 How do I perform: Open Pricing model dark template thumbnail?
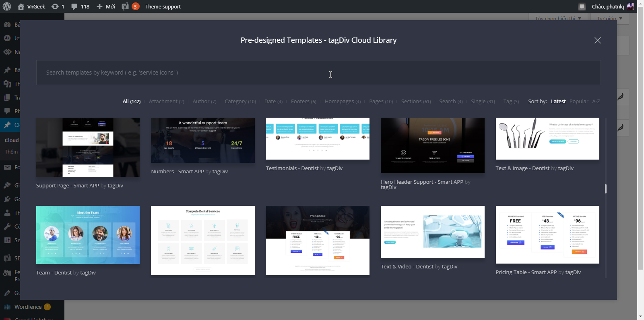click(318, 241)
